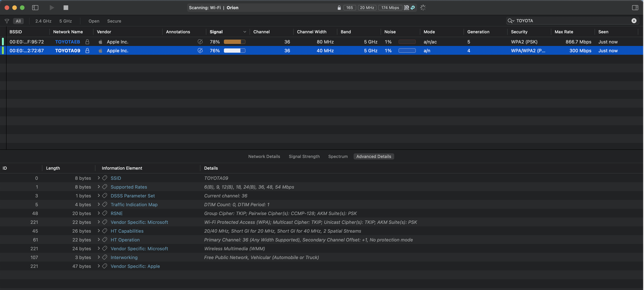Screen dimensions: 644x290
Task: Click tag icon beside SSID
Action: pyautogui.click(x=105, y=178)
